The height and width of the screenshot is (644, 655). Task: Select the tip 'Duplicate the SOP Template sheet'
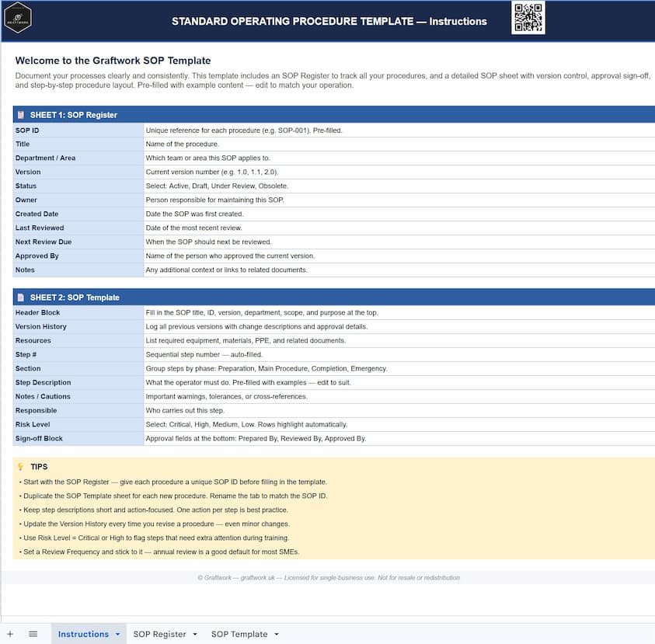click(x=173, y=496)
